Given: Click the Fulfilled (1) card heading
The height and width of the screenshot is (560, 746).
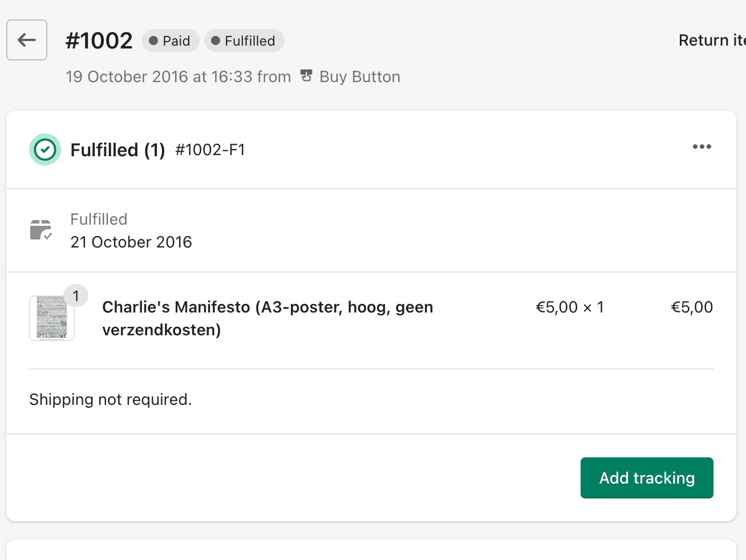Looking at the screenshot, I should point(117,150).
